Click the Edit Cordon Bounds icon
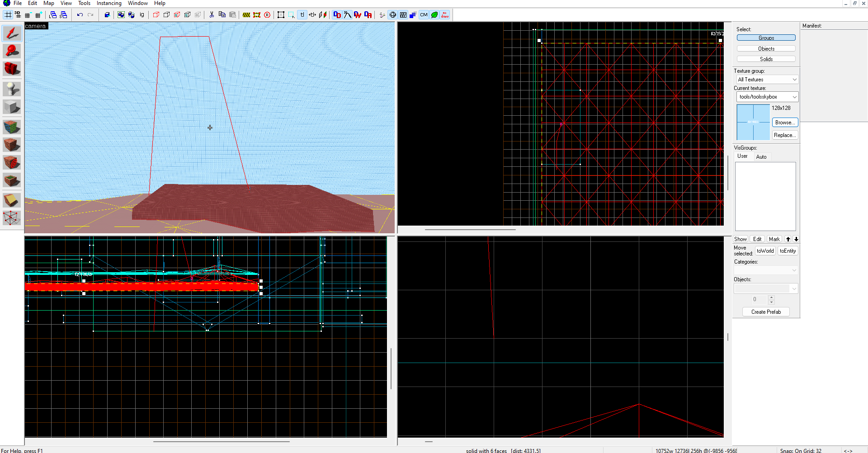Viewport: 868px width, 453px height. 257,15
